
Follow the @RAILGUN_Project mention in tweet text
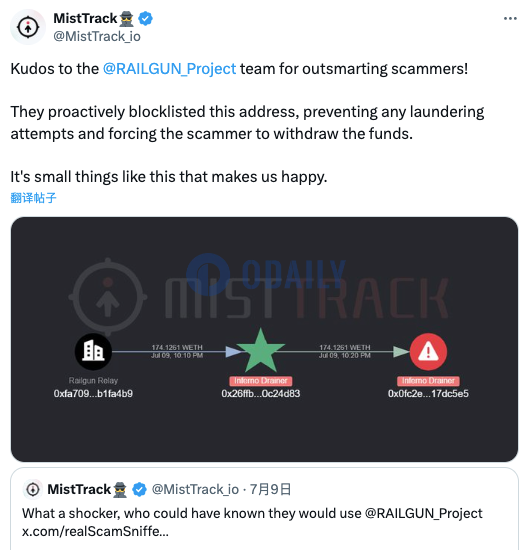[x=169, y=69]
